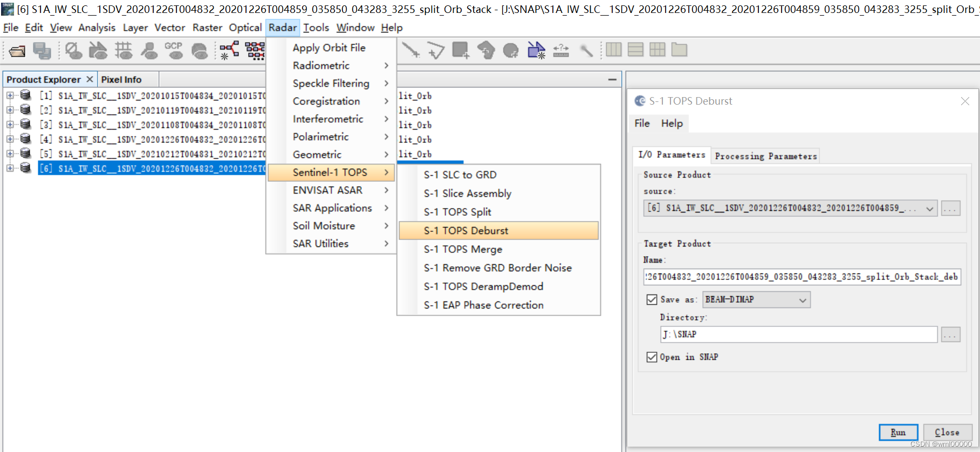Click the Directory path field
980x452 pixels.
point(799,334)
